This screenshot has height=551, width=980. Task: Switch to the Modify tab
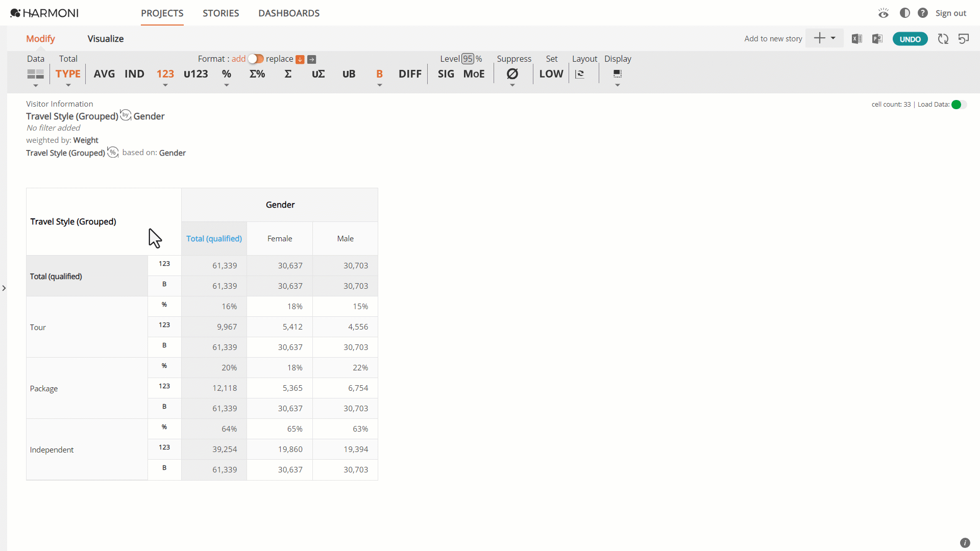pyautogui.click(x=40, y=39)
